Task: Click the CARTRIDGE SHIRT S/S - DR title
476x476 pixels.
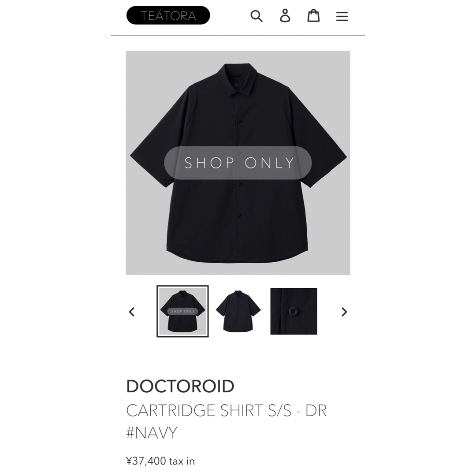Action: click(227, 410)
